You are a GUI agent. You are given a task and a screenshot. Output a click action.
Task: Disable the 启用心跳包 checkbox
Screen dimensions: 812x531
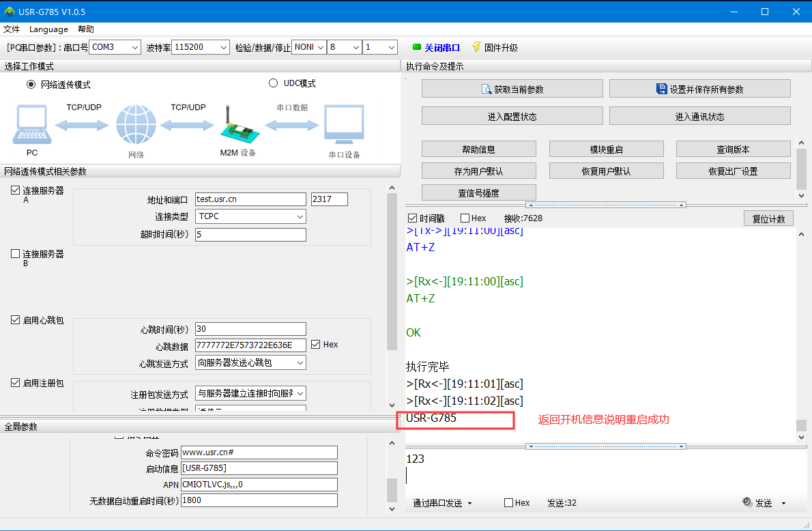click(16, 320)
